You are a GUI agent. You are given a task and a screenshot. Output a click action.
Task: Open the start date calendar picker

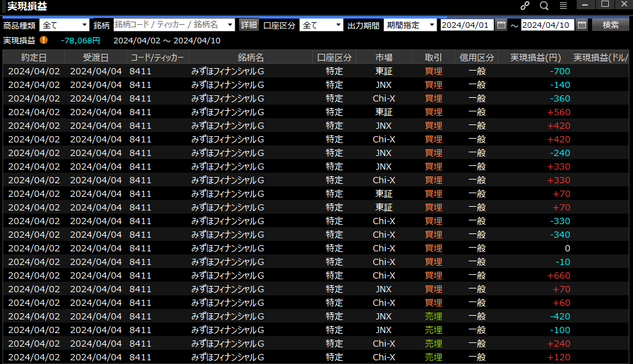[501, 25]
